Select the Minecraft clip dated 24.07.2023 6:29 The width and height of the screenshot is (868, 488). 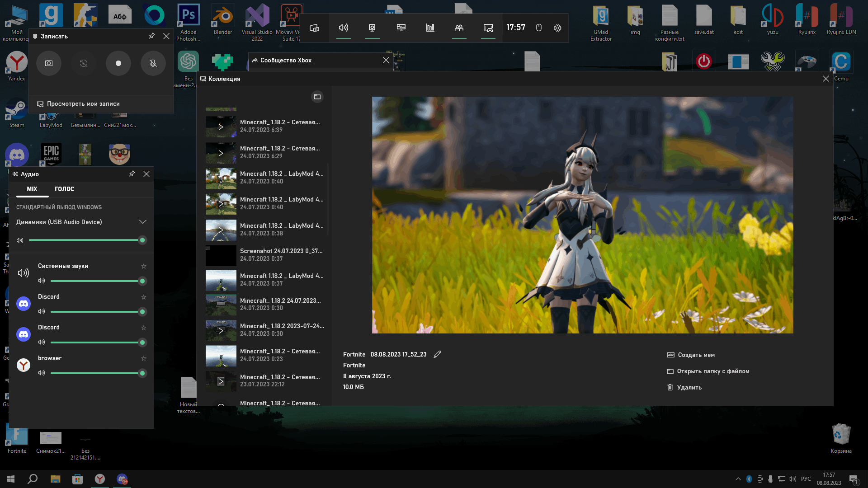click(265, 153)
